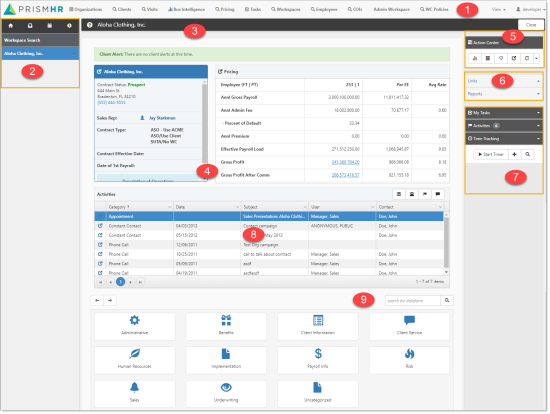Click the plus icon in Time Tracking
The width and height of the screenshot is (550, 414).
click(x=514, y=154)
